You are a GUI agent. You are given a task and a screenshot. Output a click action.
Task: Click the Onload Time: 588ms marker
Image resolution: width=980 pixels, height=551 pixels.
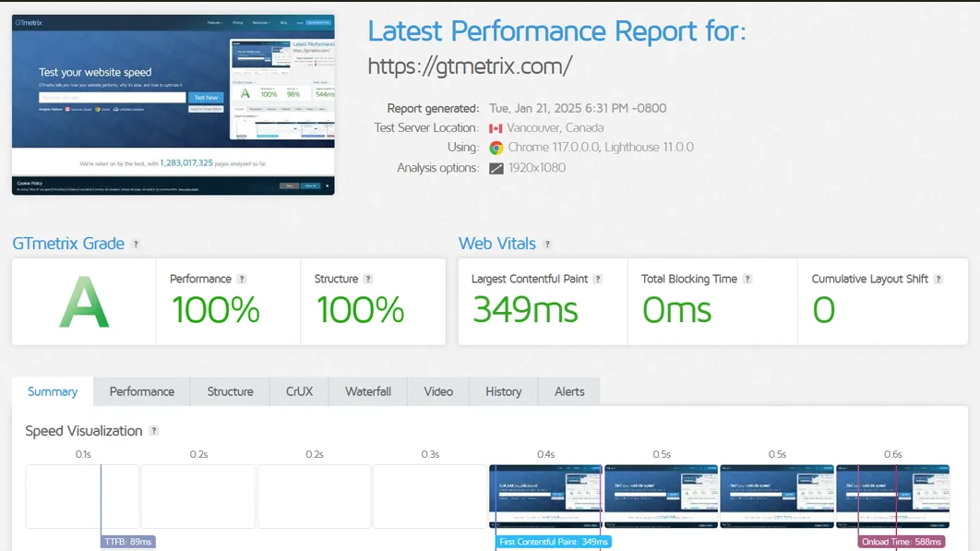pos(902,542)
